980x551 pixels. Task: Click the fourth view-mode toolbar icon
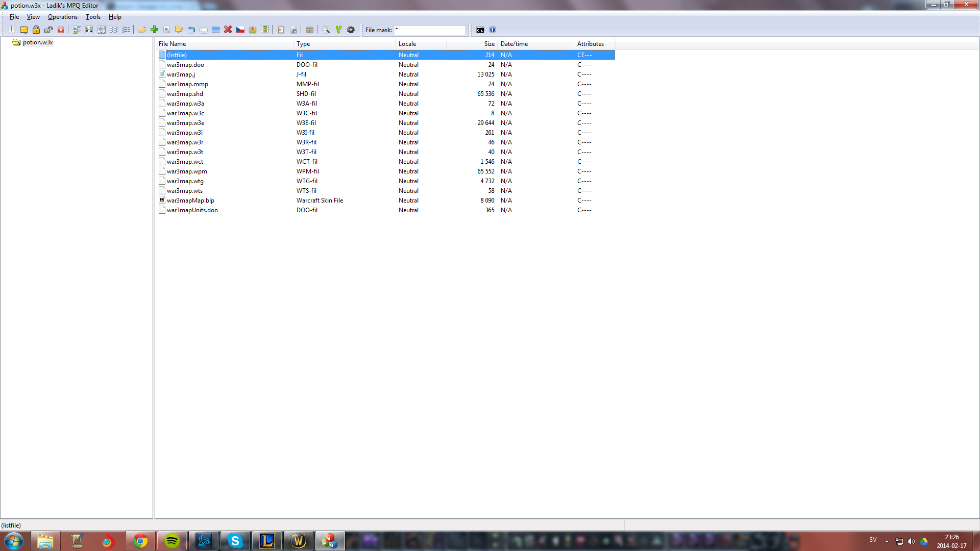114,30
